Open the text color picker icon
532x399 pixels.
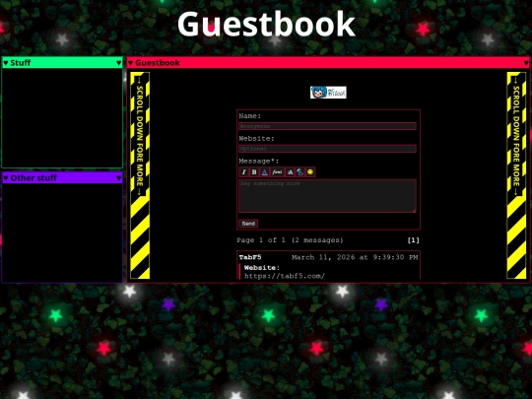tap(265, 172)
